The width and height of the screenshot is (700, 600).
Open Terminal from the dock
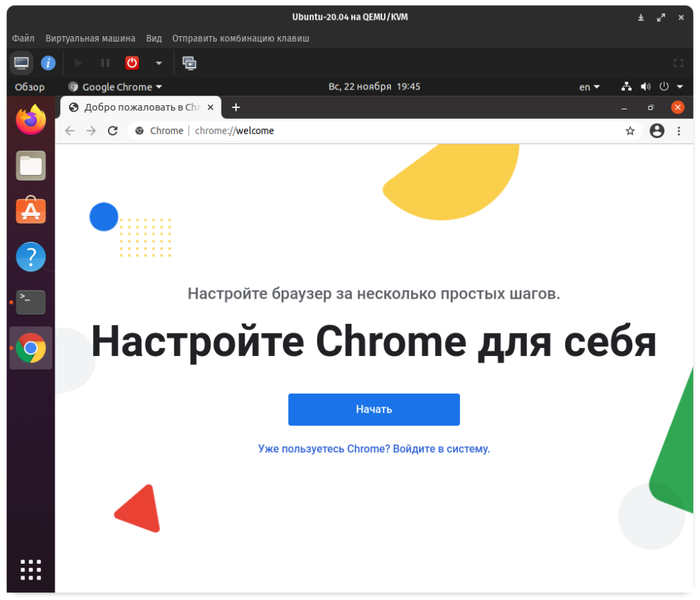coord(31,302)
